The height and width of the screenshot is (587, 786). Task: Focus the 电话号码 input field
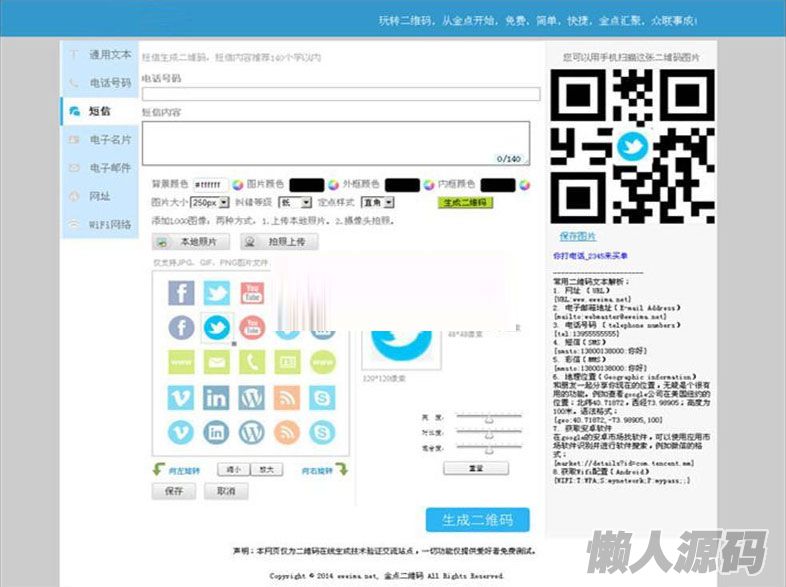pyautogui.click(x=341, y=94)
